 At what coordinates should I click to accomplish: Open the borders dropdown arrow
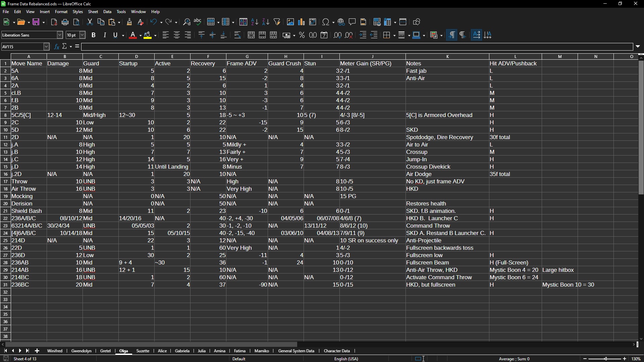(x=394, y=35)
